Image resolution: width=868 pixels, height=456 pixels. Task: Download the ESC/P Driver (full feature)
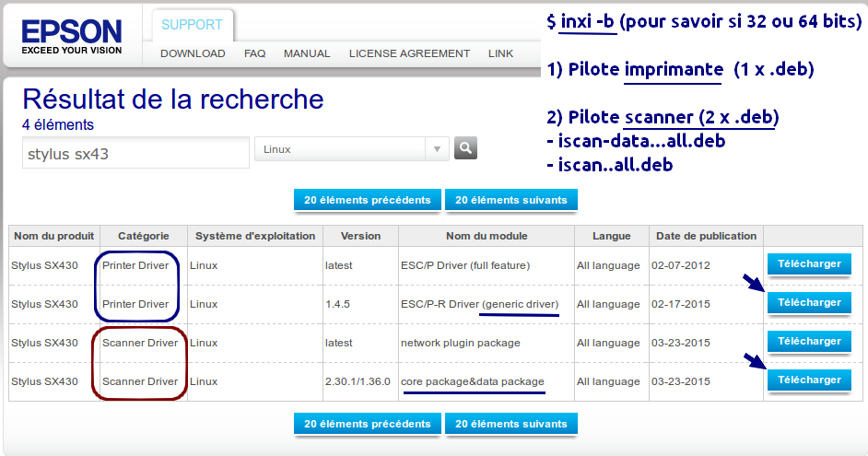[x=809, y=264]
